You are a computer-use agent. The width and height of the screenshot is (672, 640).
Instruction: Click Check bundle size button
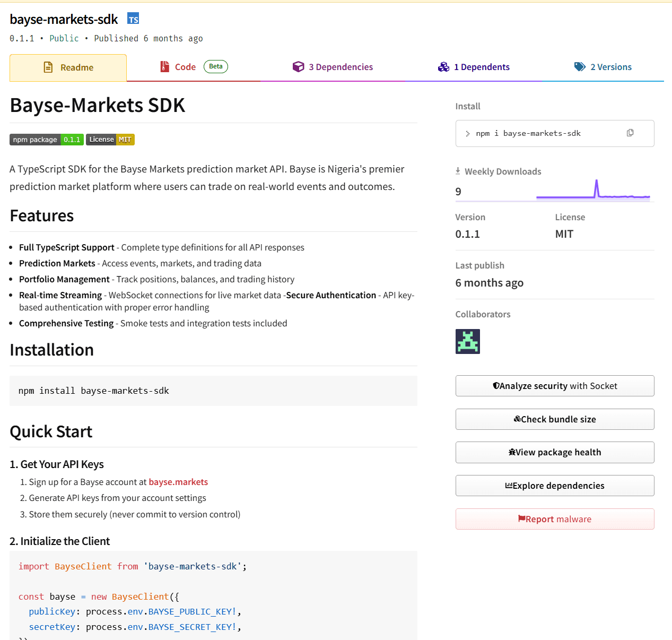[555, 419]
